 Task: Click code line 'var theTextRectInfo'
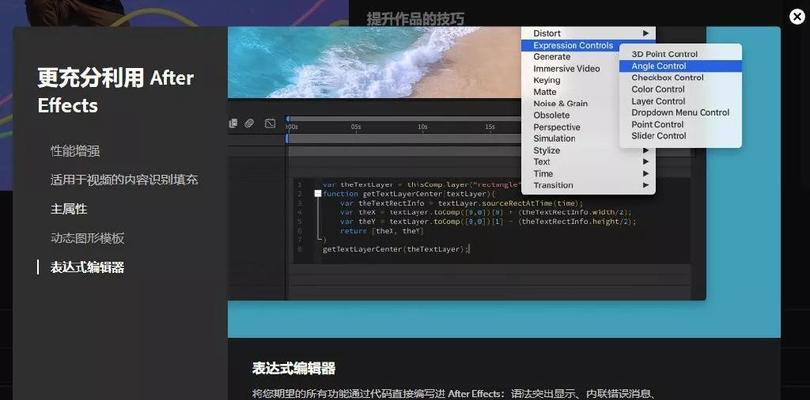pyautogui.click(x=461, y=203)
